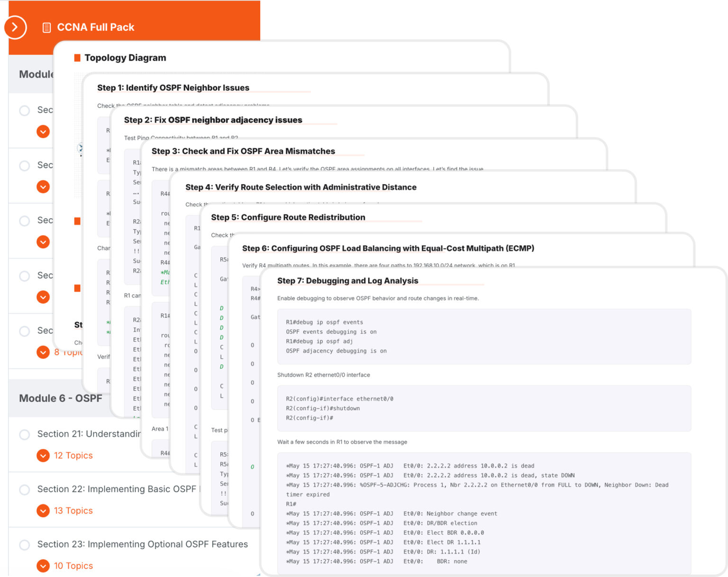Image resolution: width=728 pixels, height=577 pixels.
Task: Toggle the Section 22 completion circle
Action: click(x=25, y=489)
